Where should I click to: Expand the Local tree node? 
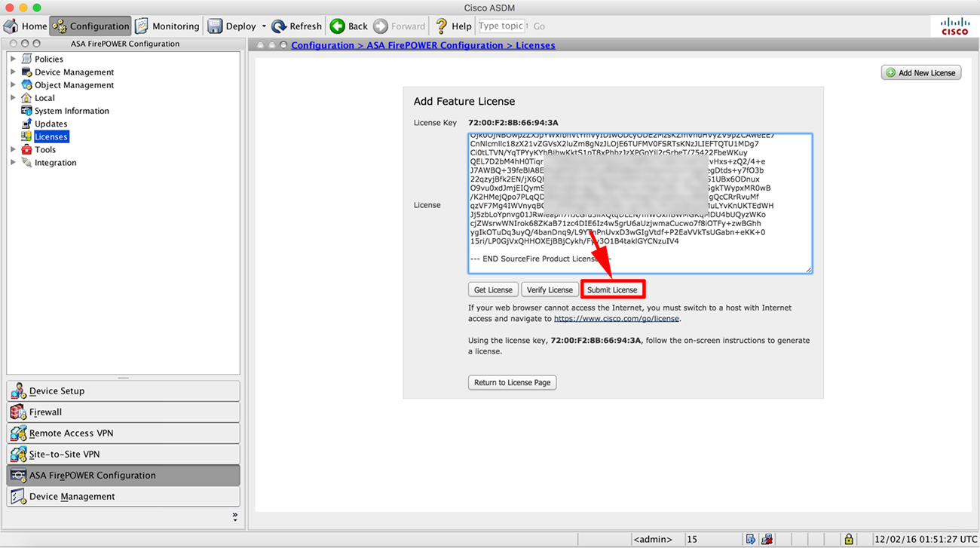tap(13, 97)
